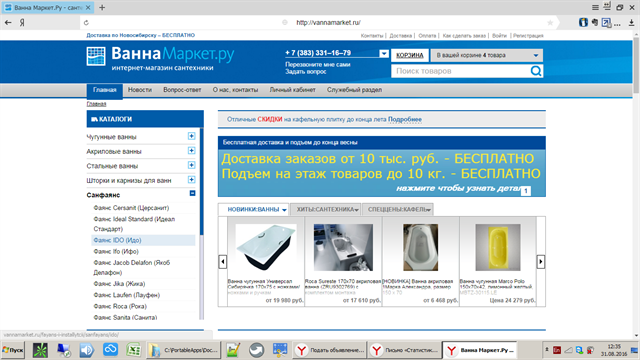Screen dimensions: 640x360
Task: Open Марка Александра acrylic bath thumbnail
Action: tap(420, 247)
